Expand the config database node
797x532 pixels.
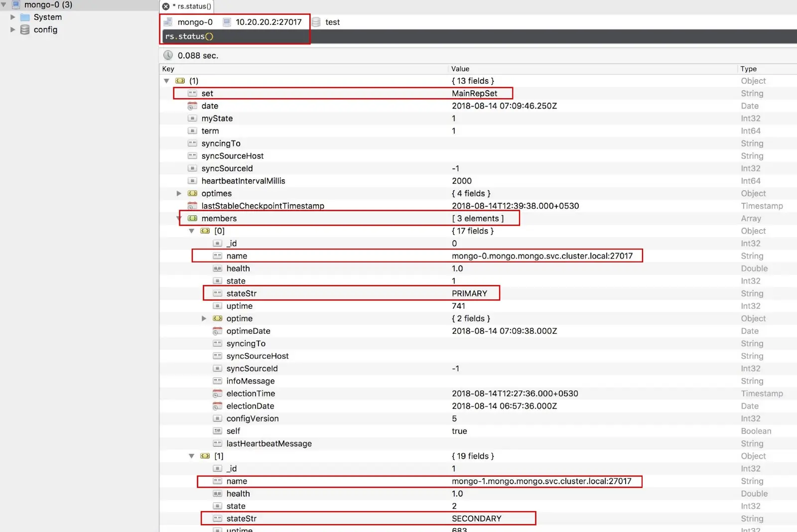13,29
